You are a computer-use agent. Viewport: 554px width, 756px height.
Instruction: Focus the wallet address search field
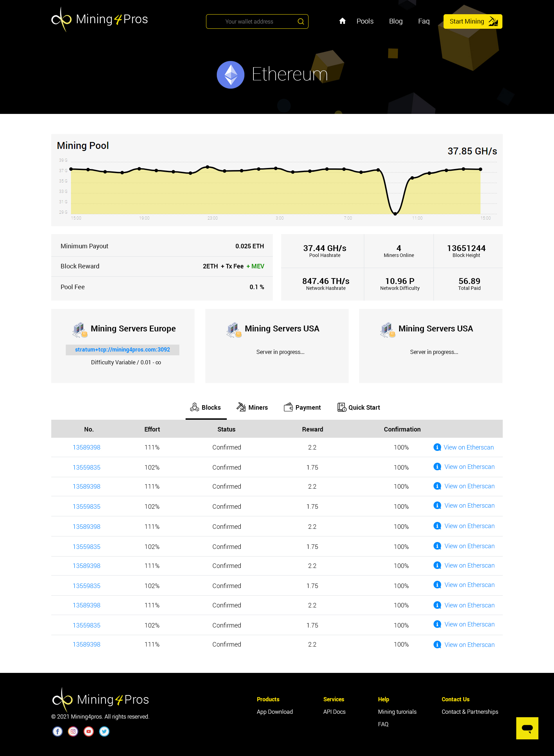click(257, 21)
